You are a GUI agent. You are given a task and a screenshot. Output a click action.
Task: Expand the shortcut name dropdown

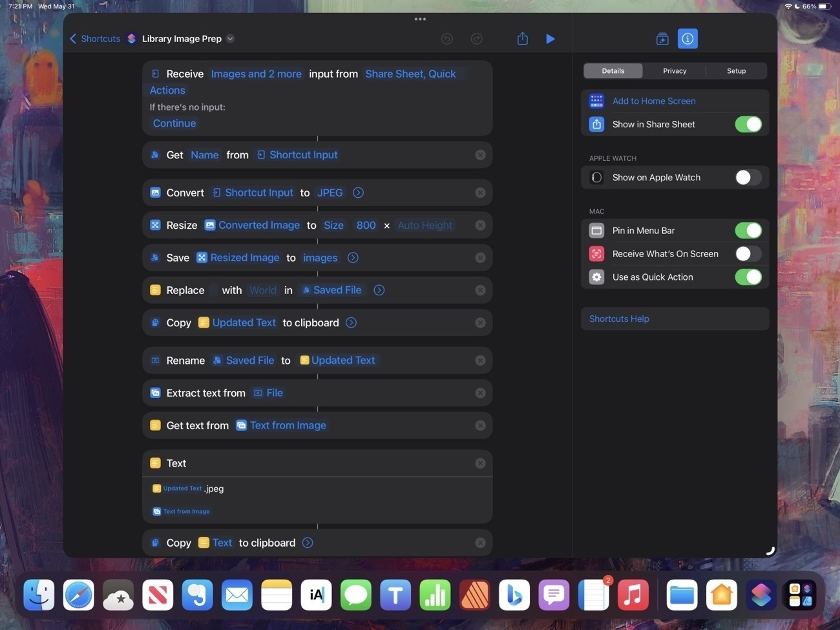click(230, 39)
